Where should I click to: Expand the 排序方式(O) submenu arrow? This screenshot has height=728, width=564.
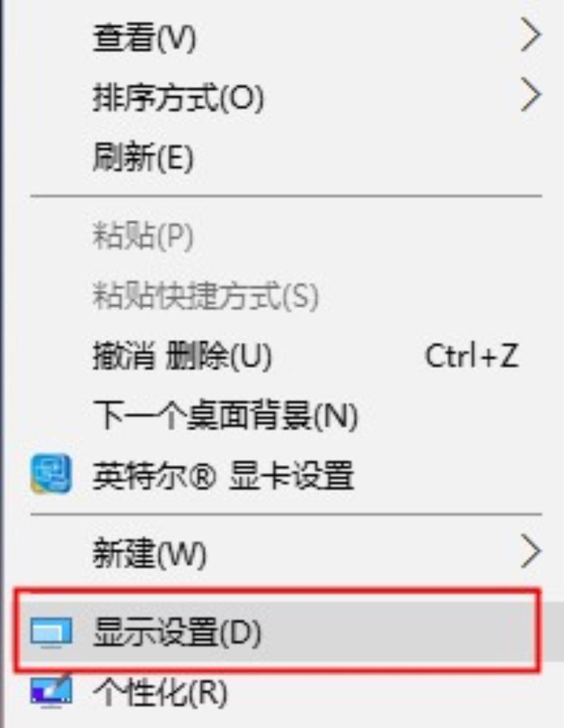tap(531, 94)
